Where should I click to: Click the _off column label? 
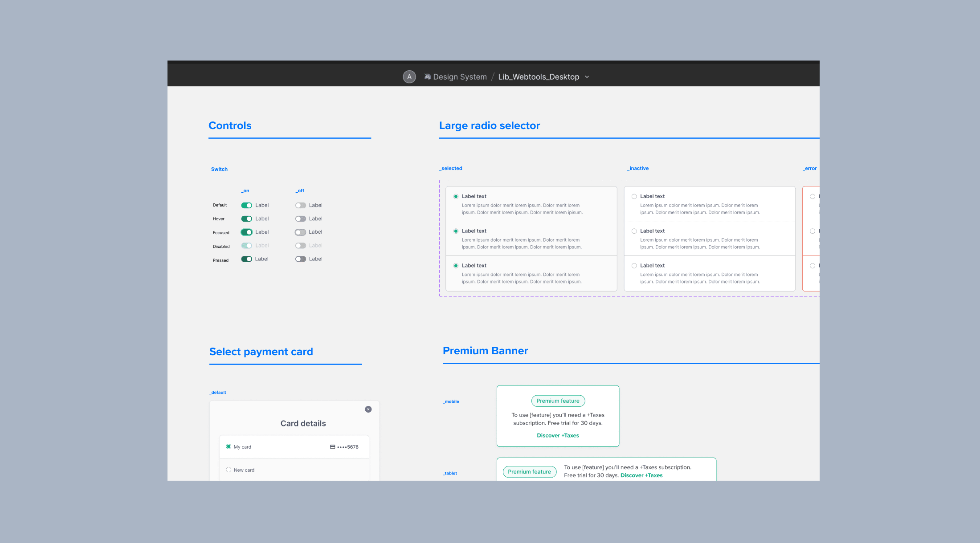pos(300,191)
